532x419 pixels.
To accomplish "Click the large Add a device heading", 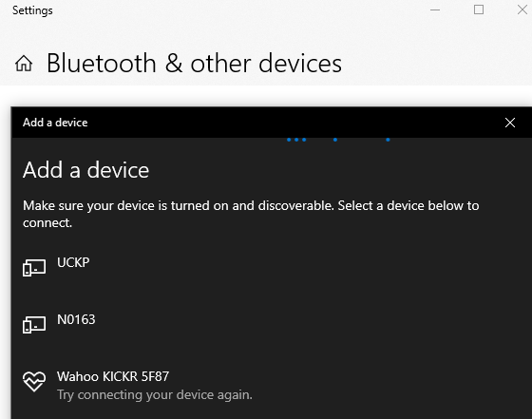I will coord(86,170).
